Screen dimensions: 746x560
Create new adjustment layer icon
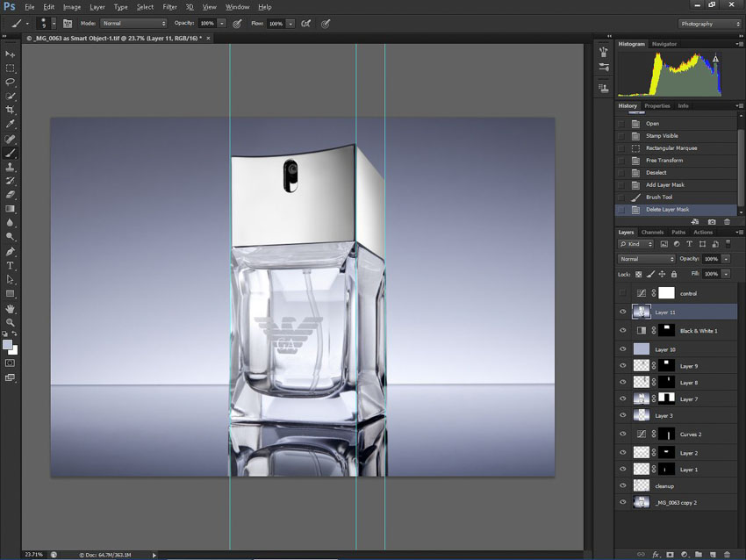coord(685,554)
